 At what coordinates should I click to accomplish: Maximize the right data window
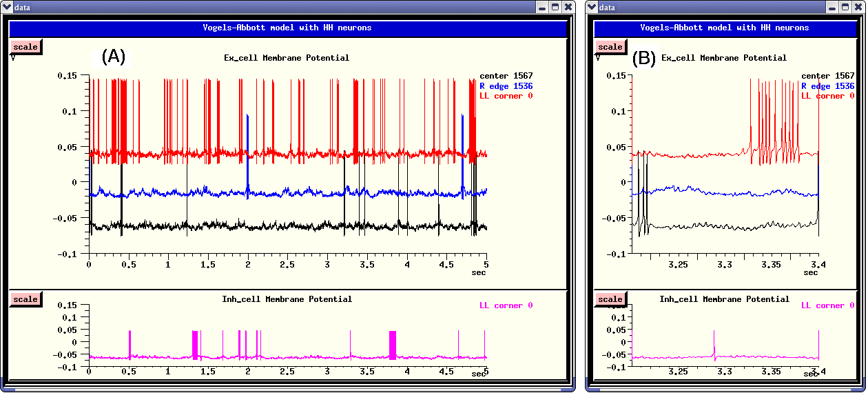pos(846,7)
